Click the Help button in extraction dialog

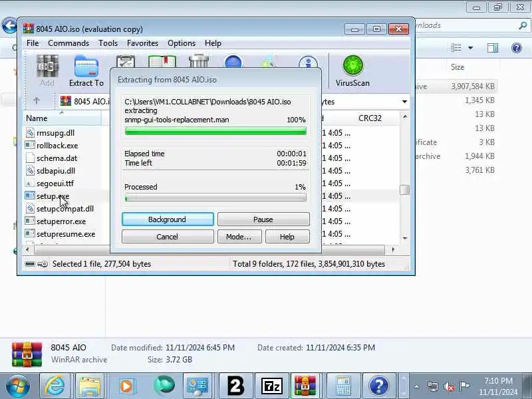click(x=287, y=237)
